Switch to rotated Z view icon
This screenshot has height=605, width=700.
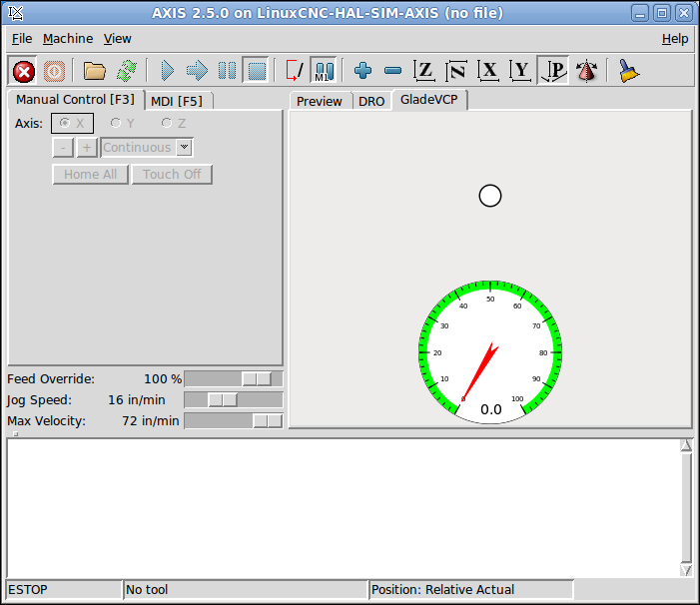coord(456,71)
